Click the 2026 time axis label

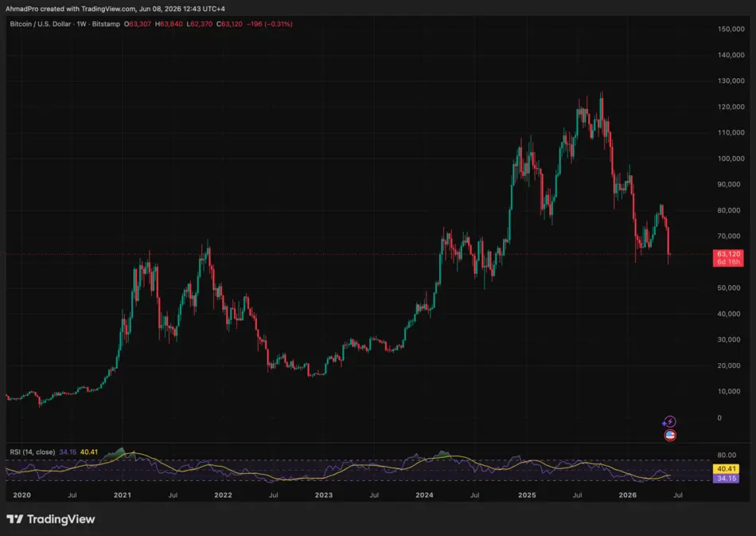pos(627,495)
